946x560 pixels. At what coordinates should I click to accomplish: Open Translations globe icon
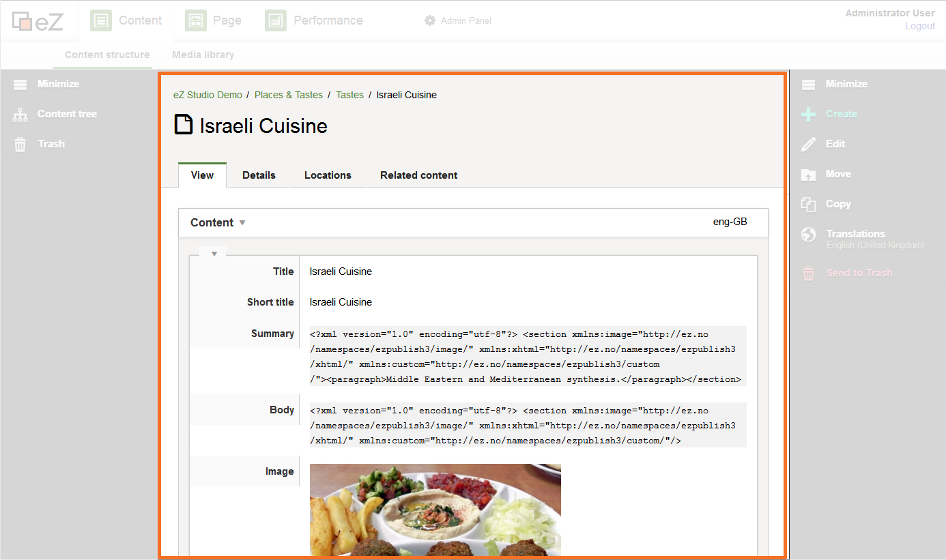point(808,235)
